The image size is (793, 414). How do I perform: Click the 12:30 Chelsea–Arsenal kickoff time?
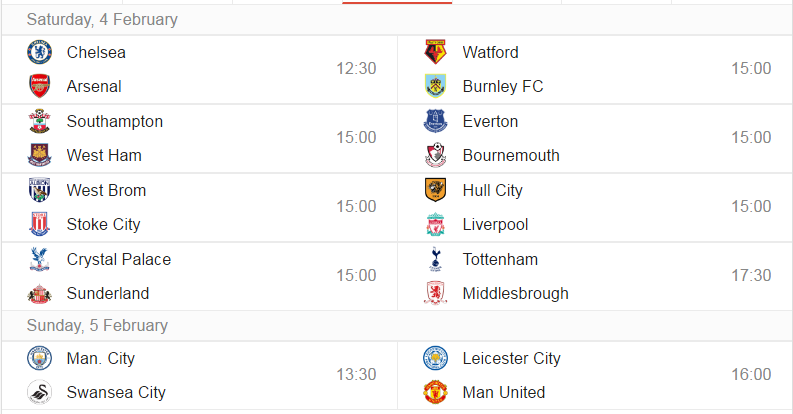(356, 69)
